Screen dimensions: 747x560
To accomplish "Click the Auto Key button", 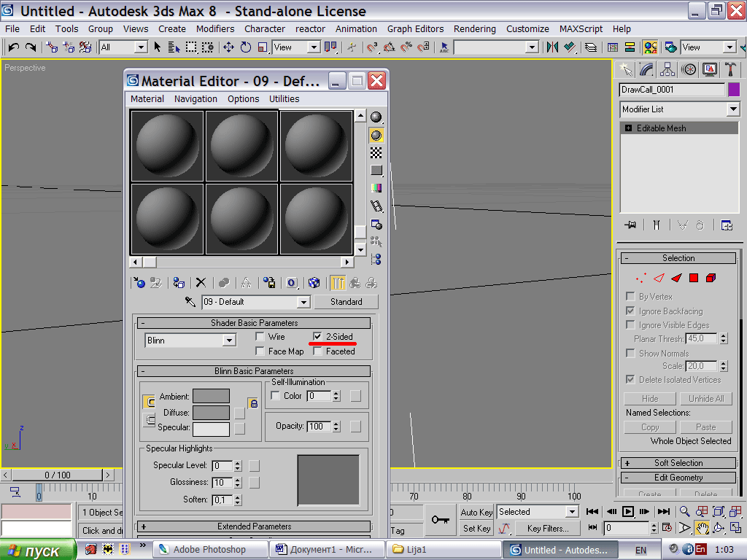I will click(x=476, y=512).
